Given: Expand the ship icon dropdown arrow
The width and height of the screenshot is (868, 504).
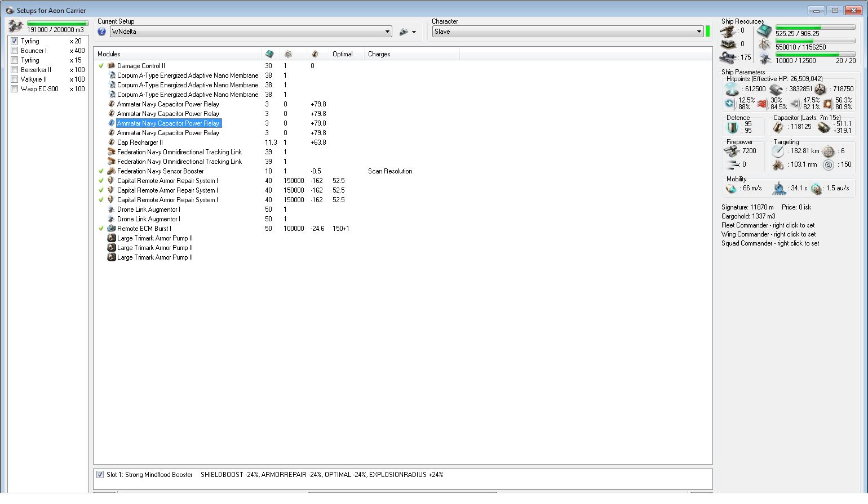Looking at the screenshot, I should click(414, 32).
